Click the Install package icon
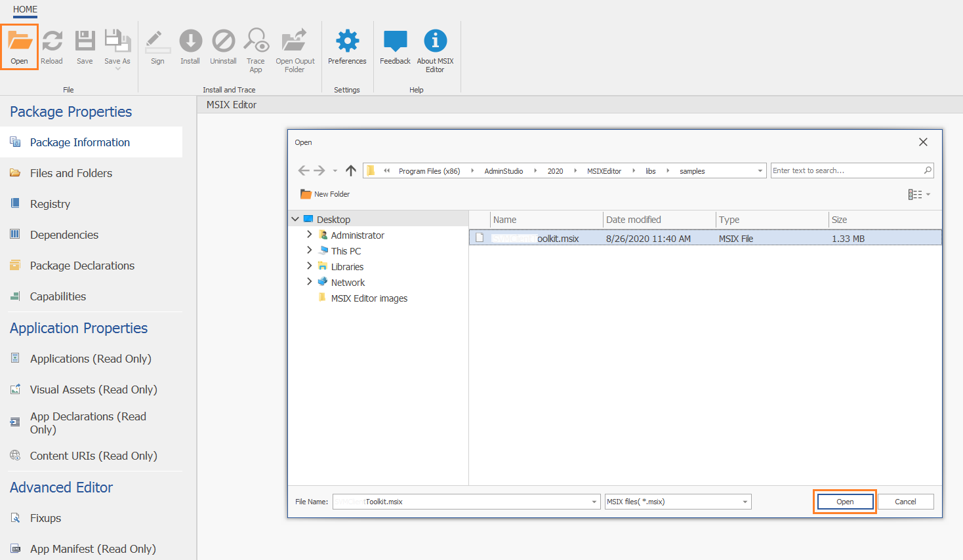Image resolution: width=963 pixels, height=560 pixels. pos(190,41)
